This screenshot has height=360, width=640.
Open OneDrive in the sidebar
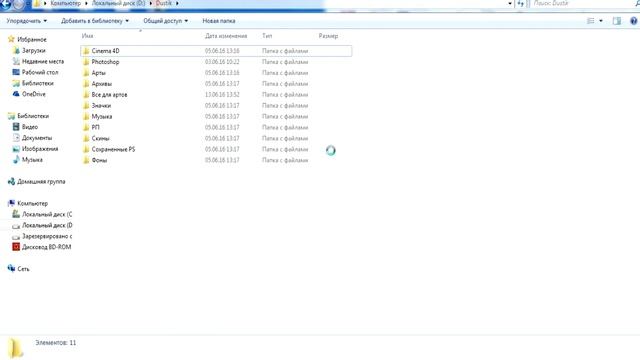click(33, 94)
